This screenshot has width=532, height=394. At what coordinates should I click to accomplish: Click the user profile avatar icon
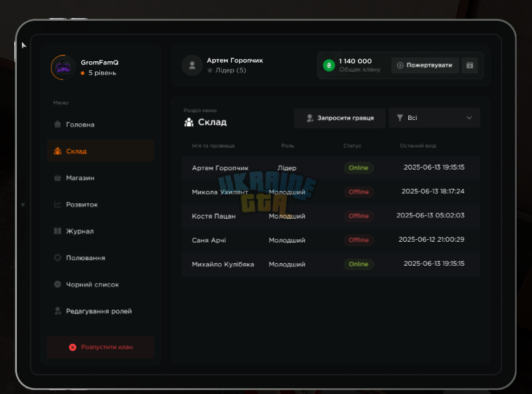(x=192, y=65)
